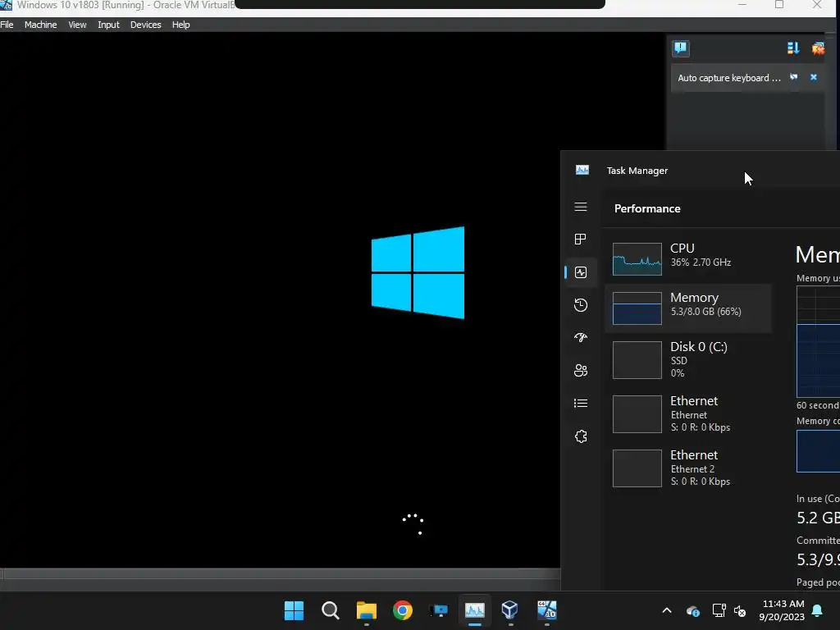Open the Devices menu in VirtualBox
This screenshot has height=630, width=840.
[x=146, y=25]
